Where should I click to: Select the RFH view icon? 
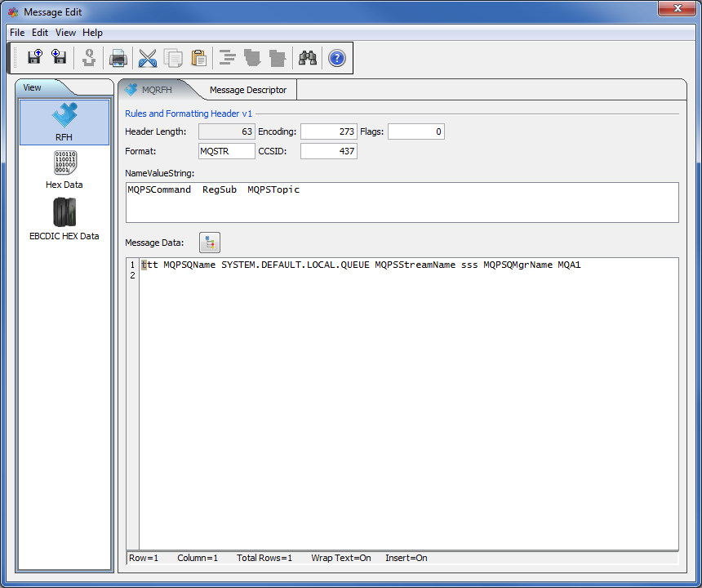(x=64, y=122)
